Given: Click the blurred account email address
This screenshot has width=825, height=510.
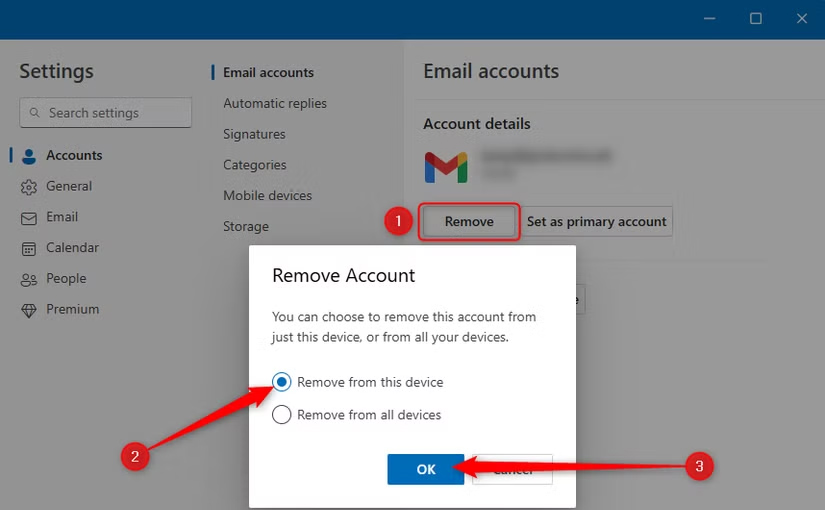Looking at the screenshot, I should 546,156.
